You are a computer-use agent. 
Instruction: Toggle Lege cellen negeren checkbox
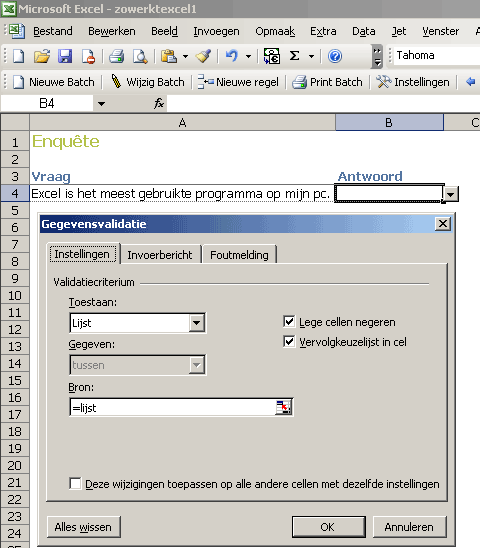click(289, 322)
